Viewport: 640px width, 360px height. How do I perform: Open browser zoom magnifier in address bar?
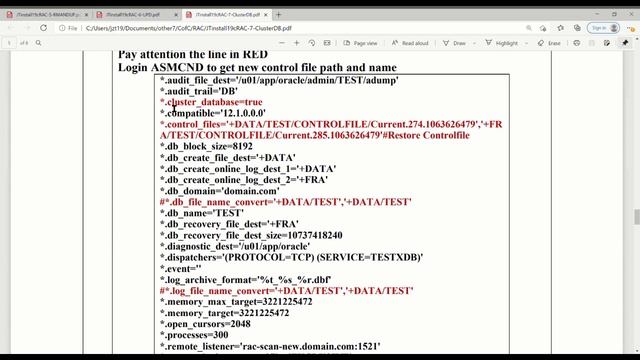point(529,28)
